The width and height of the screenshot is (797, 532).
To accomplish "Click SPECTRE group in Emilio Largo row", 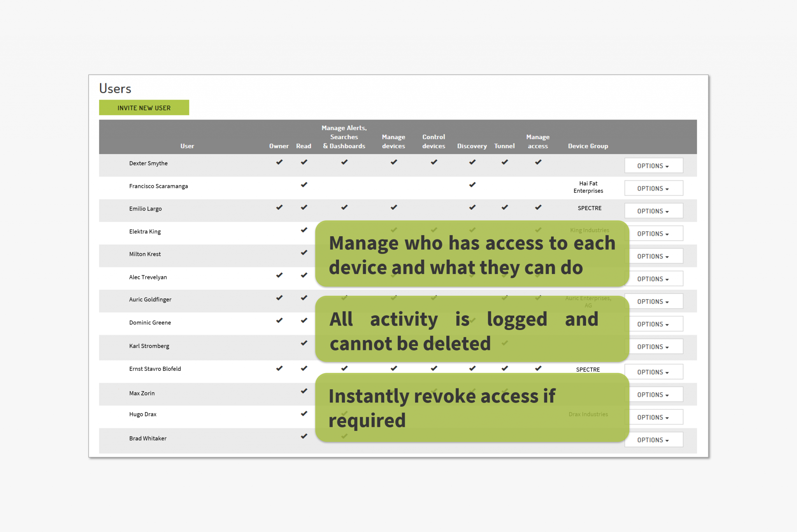I will click(x=590, y=208).
